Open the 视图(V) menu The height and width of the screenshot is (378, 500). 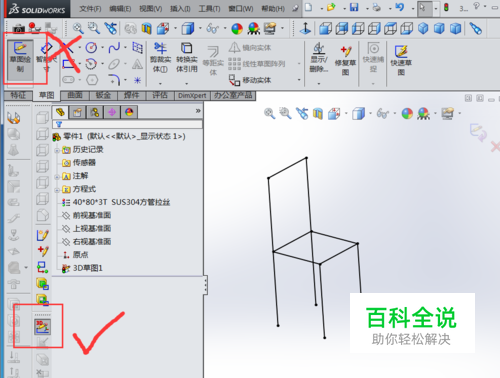tap(150, 9)
